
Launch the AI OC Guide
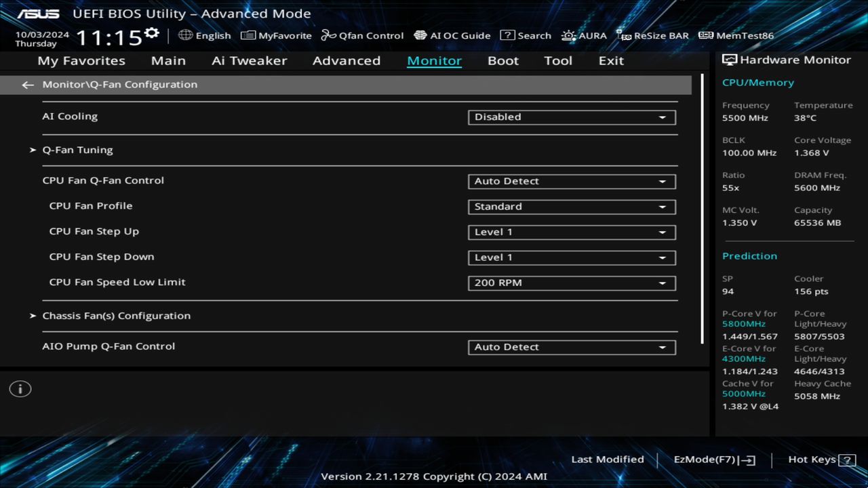452,35
